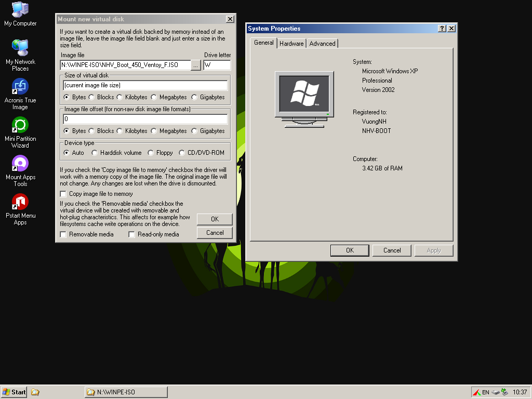Click the Image file offset field
Screen dimensions: 532x399
(x=145, y=119)
